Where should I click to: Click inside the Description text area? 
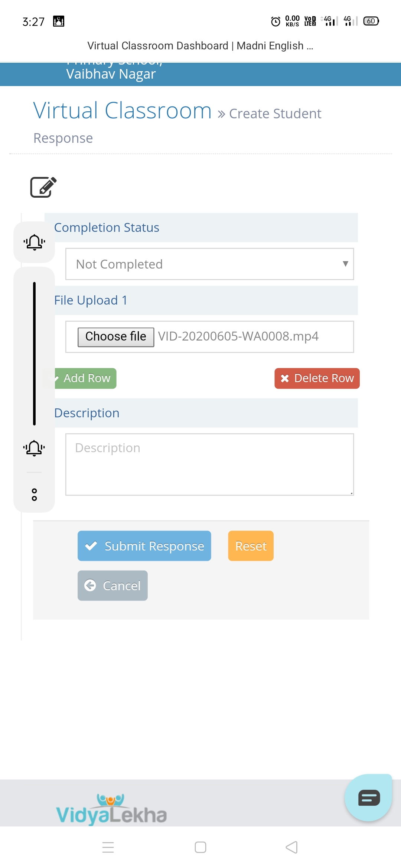[210, 464]
